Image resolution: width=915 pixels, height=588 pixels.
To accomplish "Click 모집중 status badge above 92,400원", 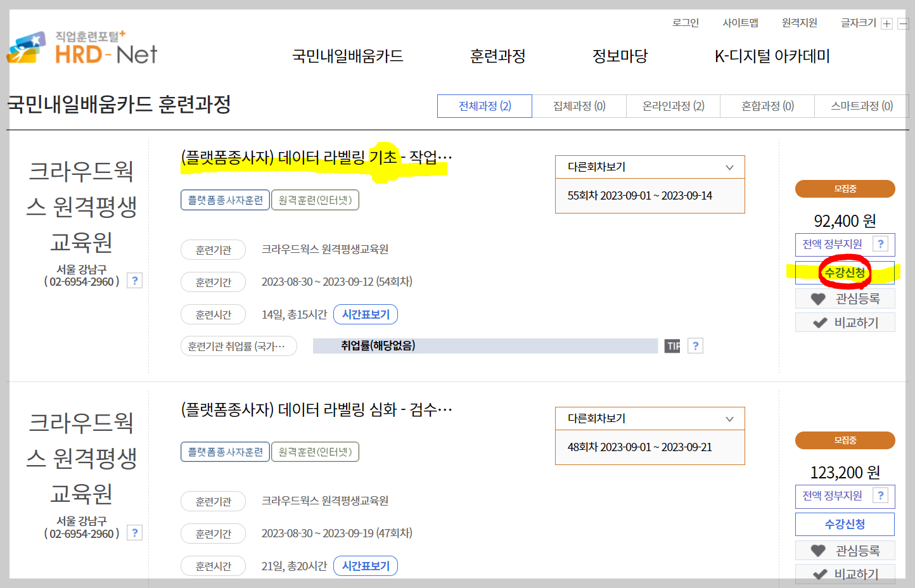I will coord(845,189).
